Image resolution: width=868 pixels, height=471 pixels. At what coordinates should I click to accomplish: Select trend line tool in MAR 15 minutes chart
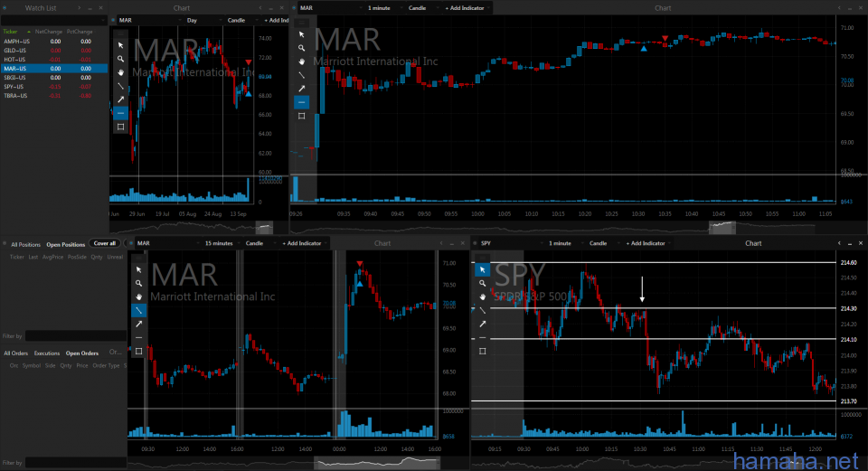pyautogui.click(x=139, y=310)
